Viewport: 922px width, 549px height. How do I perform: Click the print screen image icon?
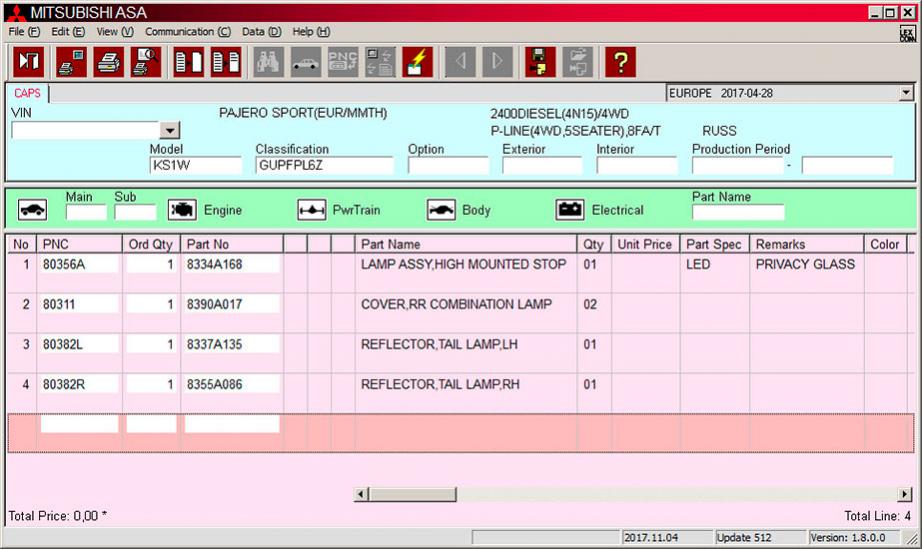(71, 62)
